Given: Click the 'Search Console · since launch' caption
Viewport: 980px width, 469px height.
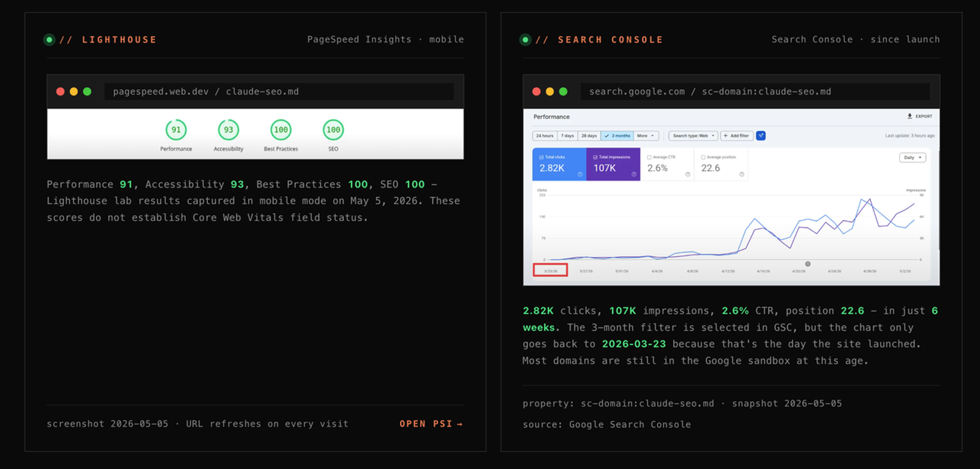Looking at the screenshot, I should [856, 39].
